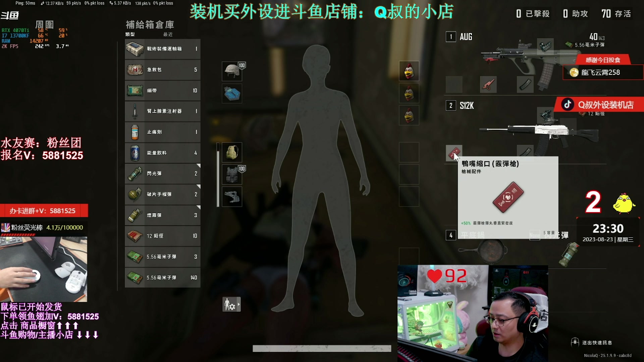Viewport: 644px width, 362px height.
Task: Click the 戰術裝備運輸箱 label
Action: pyautogui.click(x=164, y=49)
